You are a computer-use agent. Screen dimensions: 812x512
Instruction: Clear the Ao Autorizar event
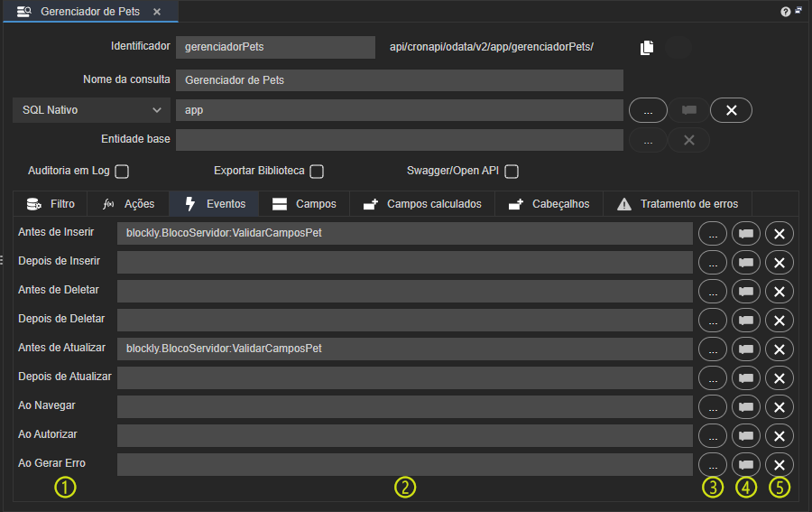(x=780, y=436)
